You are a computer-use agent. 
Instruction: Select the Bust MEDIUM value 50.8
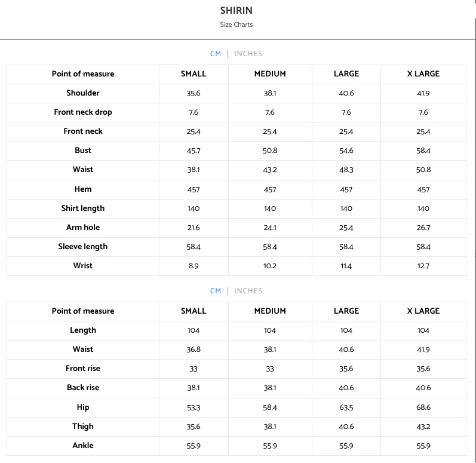[270, 151]
